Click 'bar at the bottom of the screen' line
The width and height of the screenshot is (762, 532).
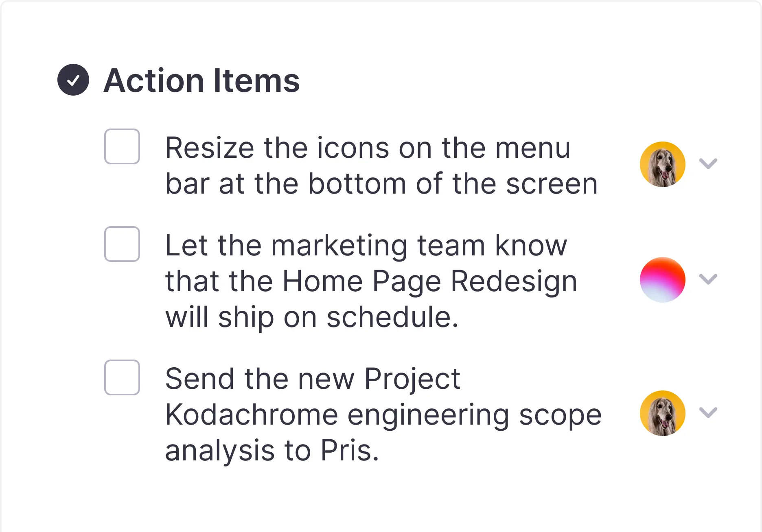point(381,184)
